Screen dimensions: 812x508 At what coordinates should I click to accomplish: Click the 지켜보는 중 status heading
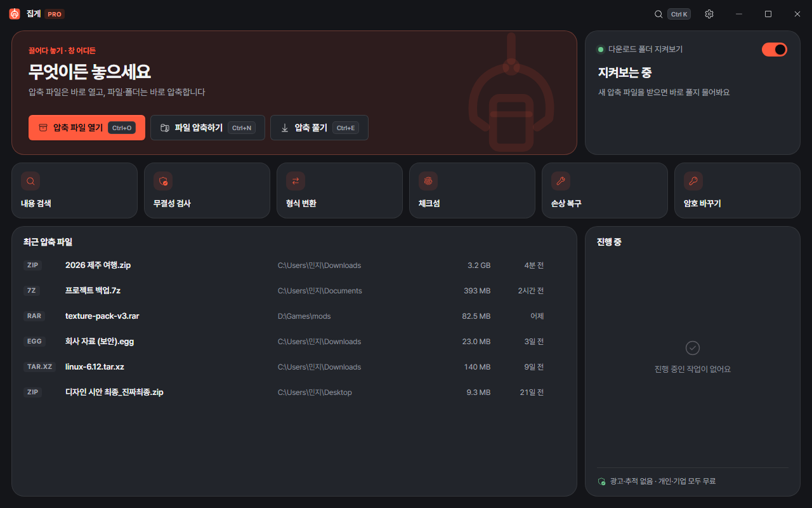click(625, 73)
